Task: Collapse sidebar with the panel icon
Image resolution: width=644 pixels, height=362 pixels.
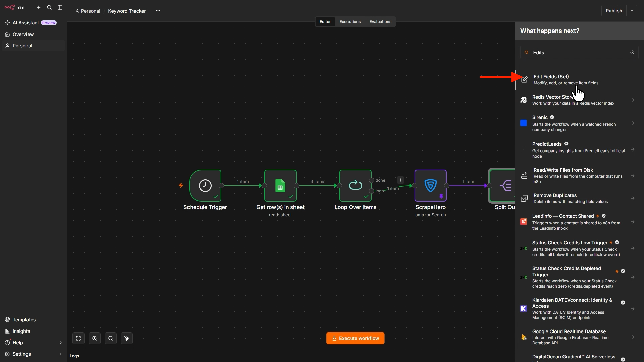Action: coord(60,7)
